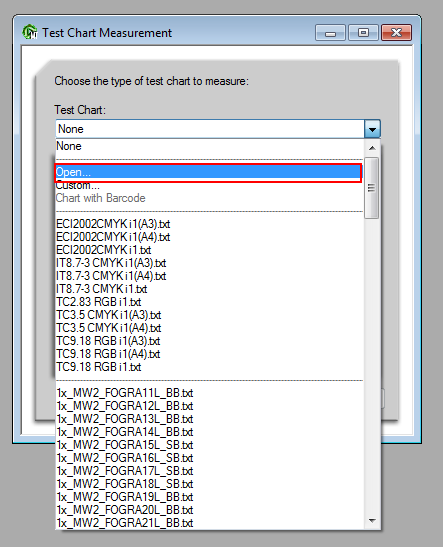
Task: Select 1x_MW2_FOGRA14L_BB.txt
Action: tap(209, 432)
